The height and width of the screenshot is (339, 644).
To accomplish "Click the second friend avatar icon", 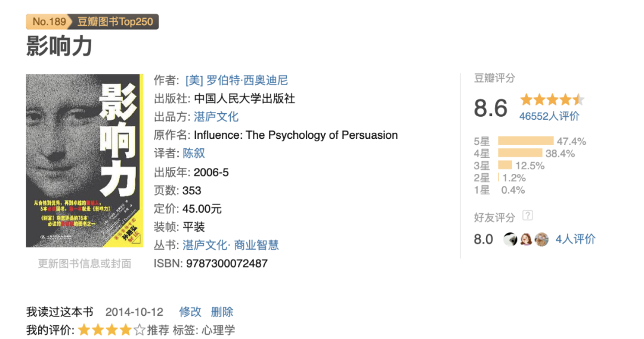I will click(526, 240).
